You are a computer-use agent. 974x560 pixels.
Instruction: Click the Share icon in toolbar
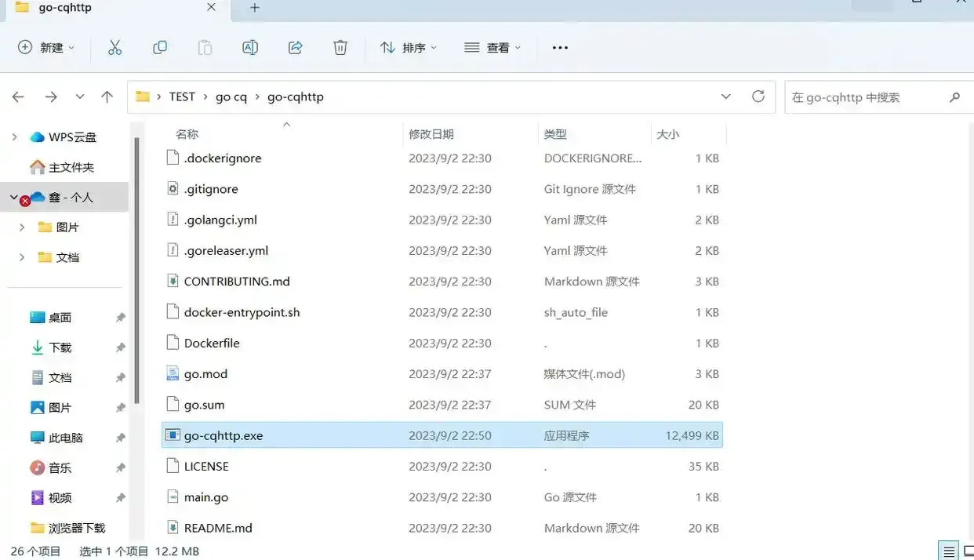(296, 48)
